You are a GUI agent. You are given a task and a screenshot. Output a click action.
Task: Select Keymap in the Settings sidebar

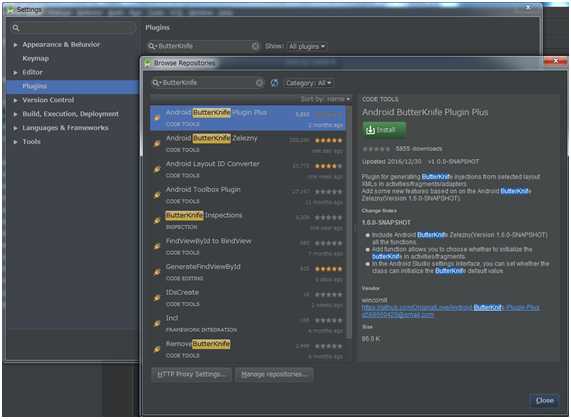[x=36, y=58]
